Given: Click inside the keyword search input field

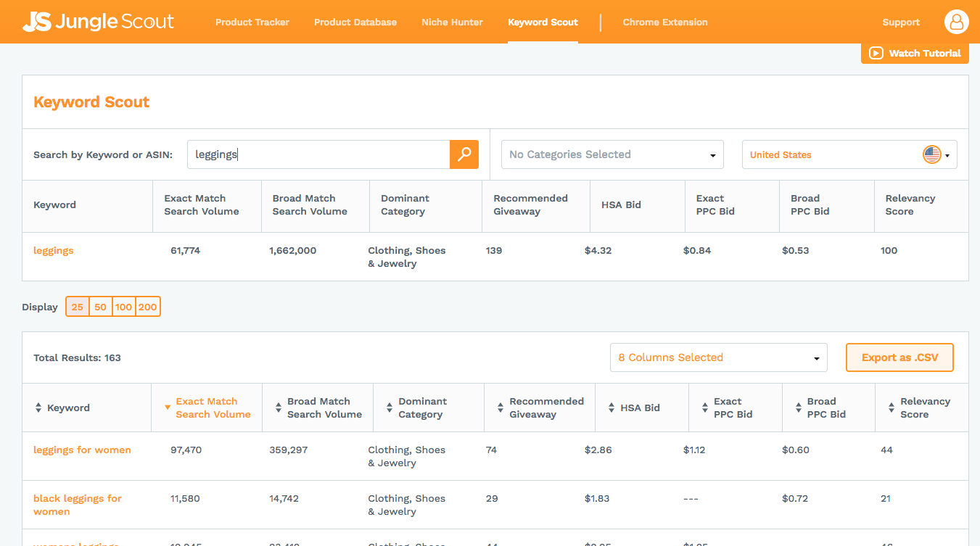Looking at the screenshot, I should click(319, 154).
